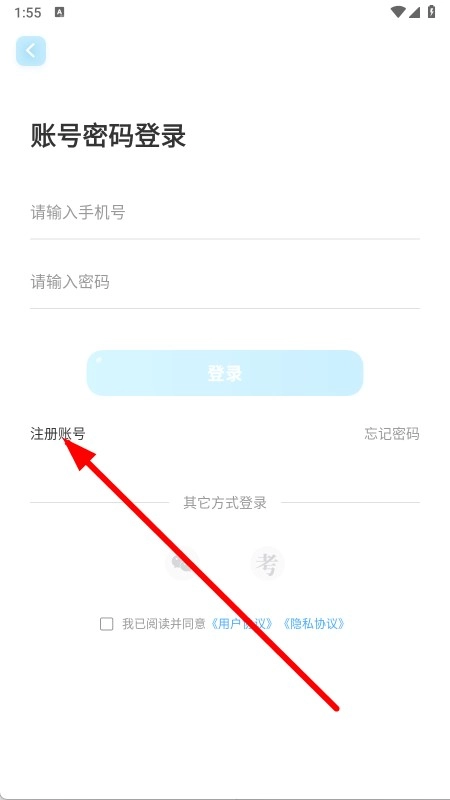Image resolution: width=450 pixels, height=800 pixels.
Task: Click the 其它方式登录 divider label
Action: click(x=225, y=503)
